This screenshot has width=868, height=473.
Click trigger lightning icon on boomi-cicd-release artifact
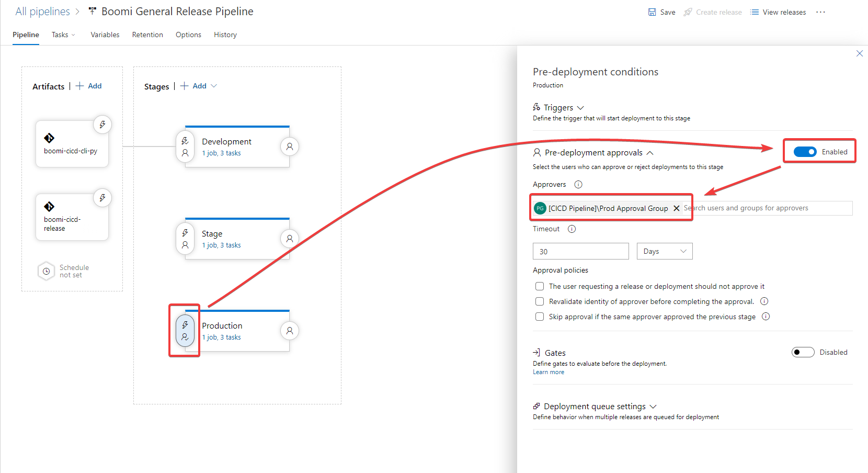pyautogui.click(x=102, y=198)
